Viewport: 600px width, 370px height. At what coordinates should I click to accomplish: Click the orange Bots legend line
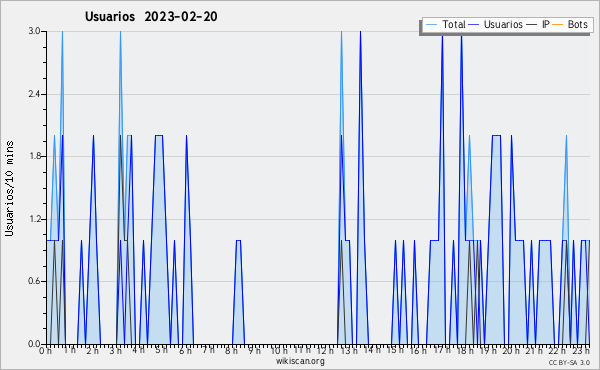(558, 25)
